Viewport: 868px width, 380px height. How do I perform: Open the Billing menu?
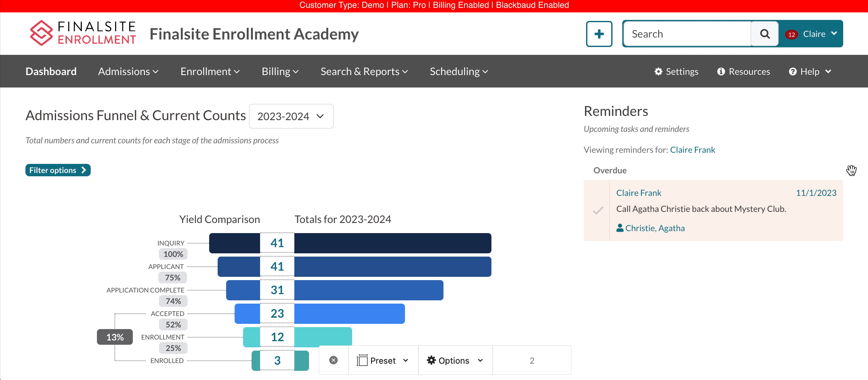coord(280,71)
